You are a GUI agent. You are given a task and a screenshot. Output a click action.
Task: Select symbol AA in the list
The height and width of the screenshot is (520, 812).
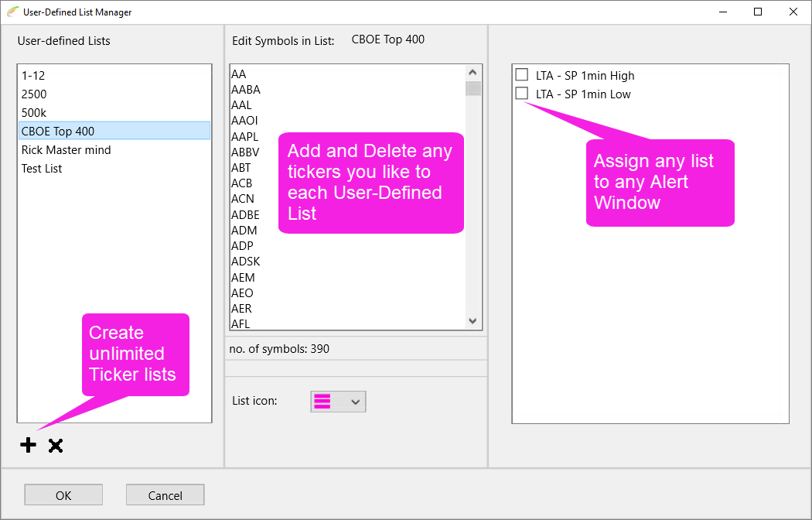click(x=348, y=74)
